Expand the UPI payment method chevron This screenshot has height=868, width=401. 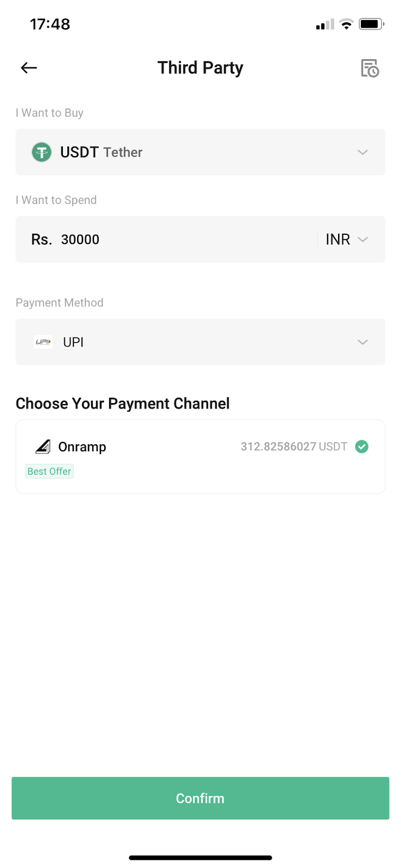[363, 342]
